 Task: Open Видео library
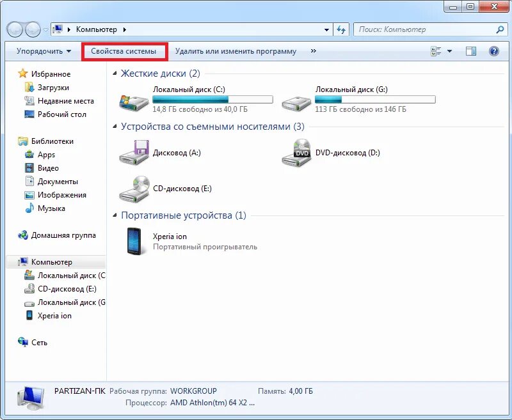[x=48, y=168]
